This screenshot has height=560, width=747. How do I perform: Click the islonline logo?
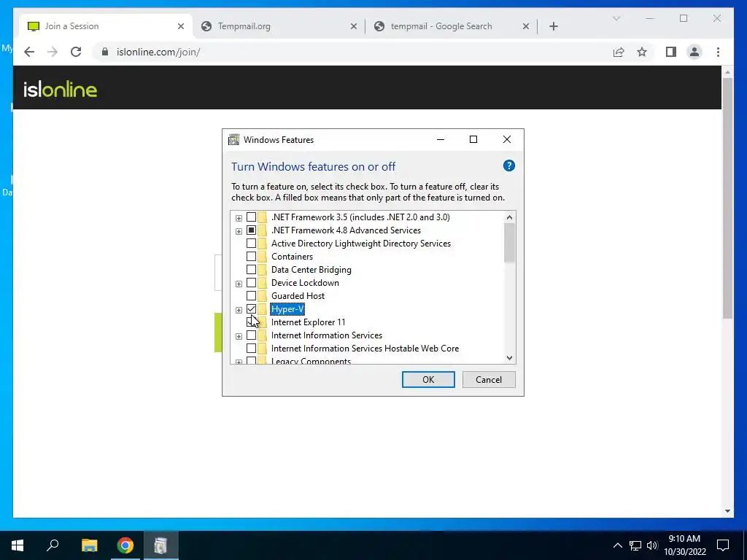[x=61, y=89]
